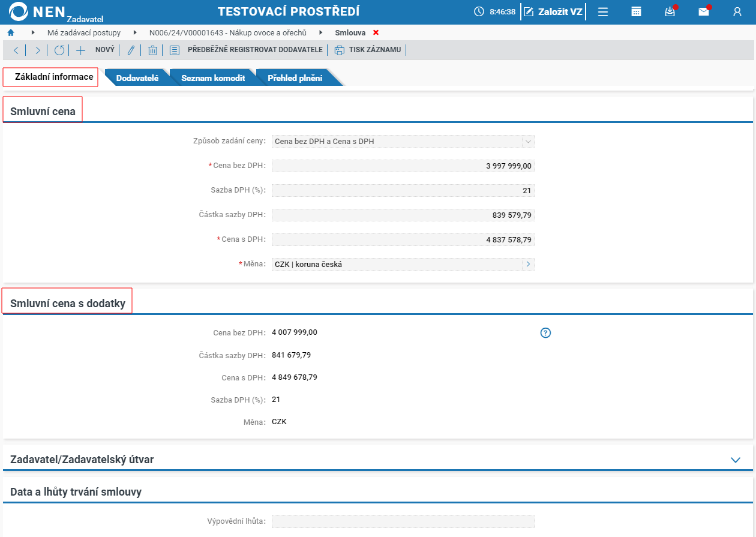756x537 pixels.
Task: Refresh the record with the reload icon
Action: 59,50
